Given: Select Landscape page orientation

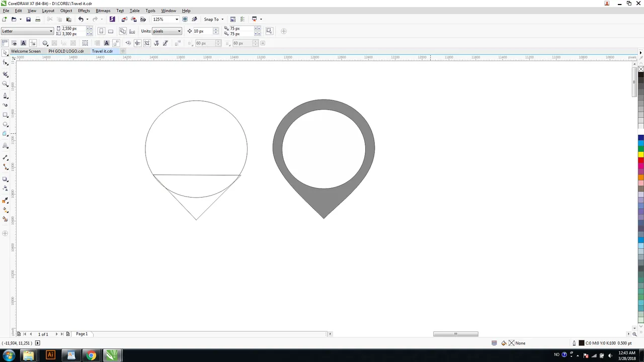Looking at the screenshot, I should coord(111,31).
